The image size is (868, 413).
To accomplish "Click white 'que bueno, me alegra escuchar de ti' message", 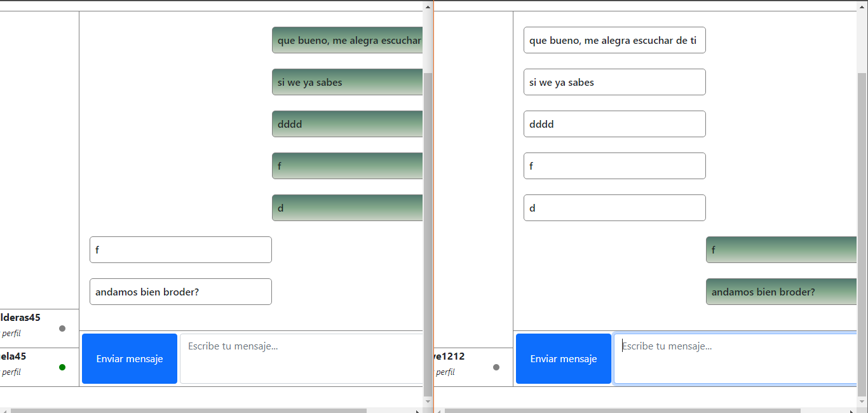I will (x=614, y=40).
